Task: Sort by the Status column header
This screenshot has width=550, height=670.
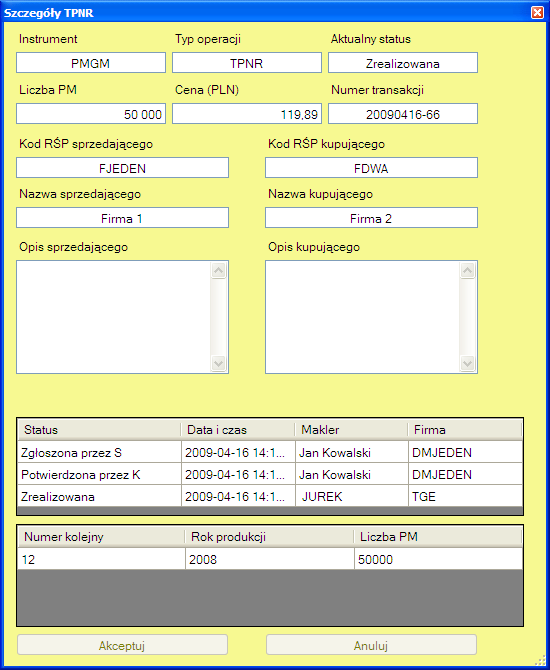Action: [99, 430]
